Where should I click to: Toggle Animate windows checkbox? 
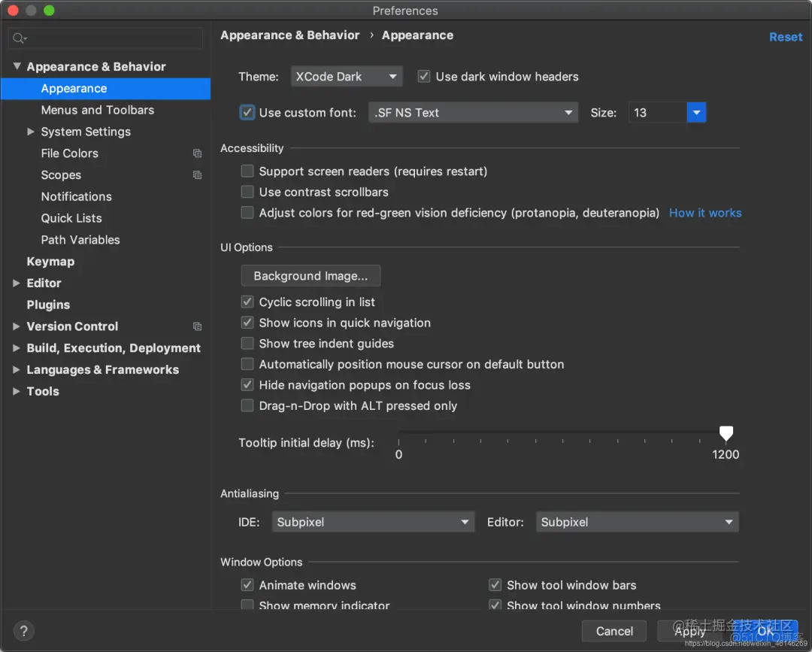click(247, 584)
